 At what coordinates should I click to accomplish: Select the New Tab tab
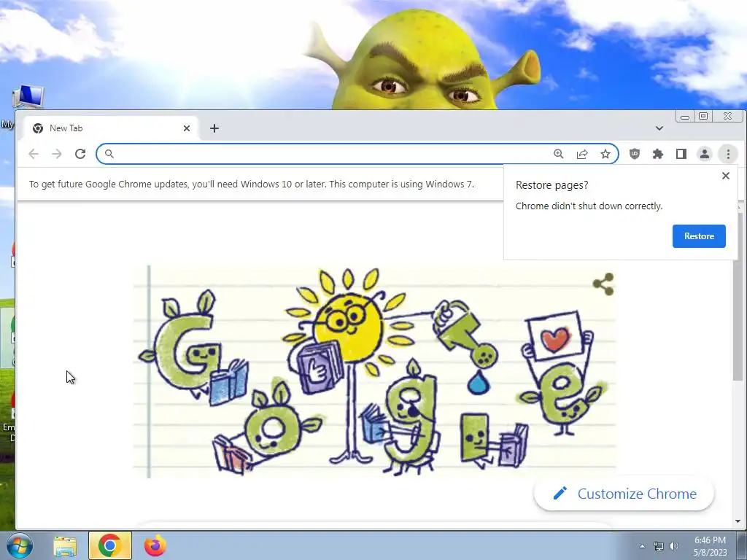(111, 128)
